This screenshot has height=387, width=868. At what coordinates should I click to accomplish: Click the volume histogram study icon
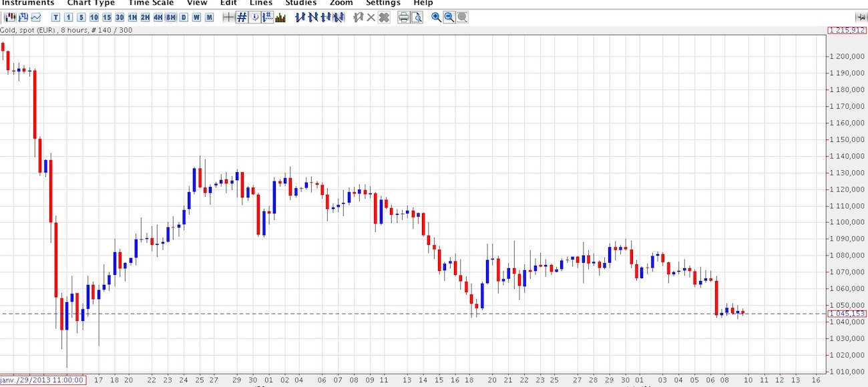pos(280,17)
